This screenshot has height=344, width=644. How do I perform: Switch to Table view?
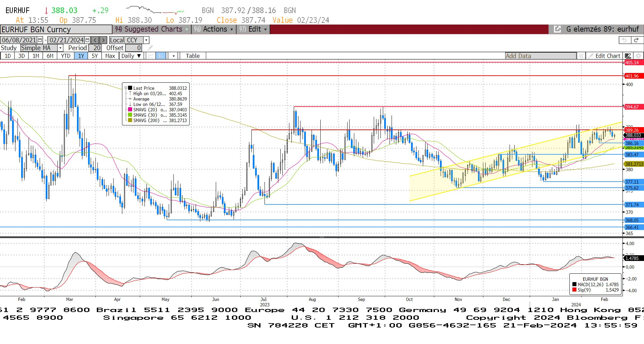193,56
